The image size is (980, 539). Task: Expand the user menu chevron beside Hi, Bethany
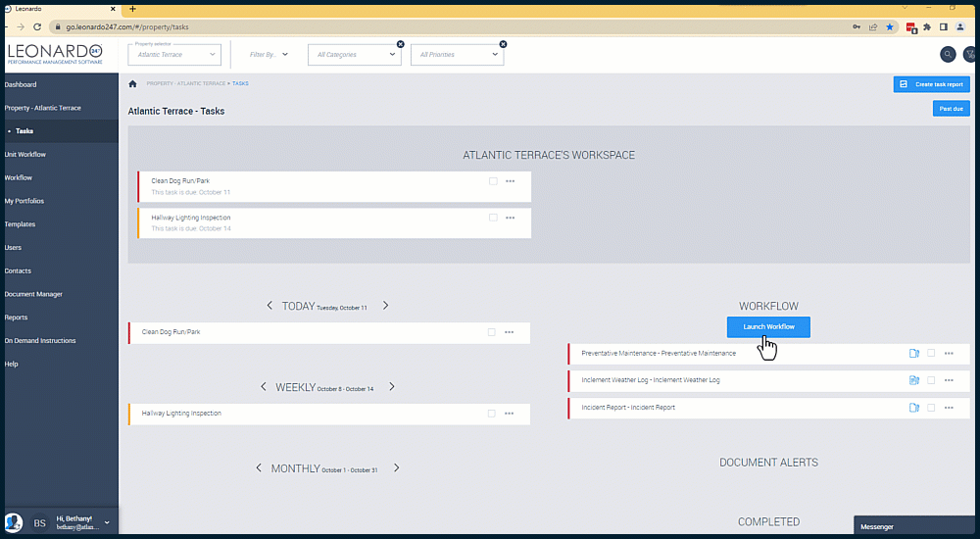pyautogui.click(x=107, y=522)
